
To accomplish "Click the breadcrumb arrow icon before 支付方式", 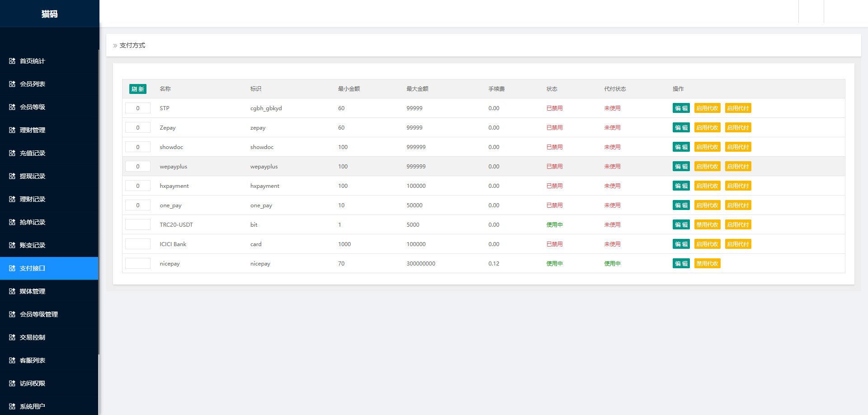I will click(x=115, y=46).
